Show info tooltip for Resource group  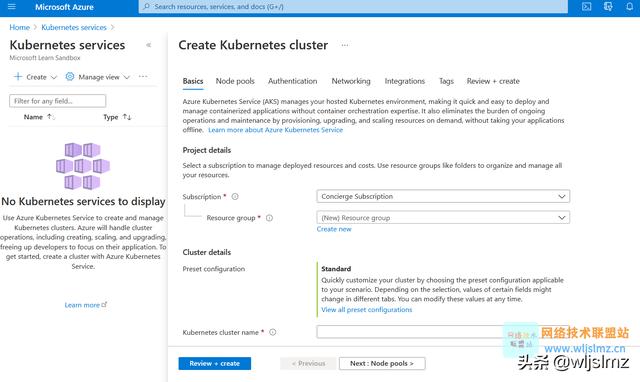pos(269,218)
